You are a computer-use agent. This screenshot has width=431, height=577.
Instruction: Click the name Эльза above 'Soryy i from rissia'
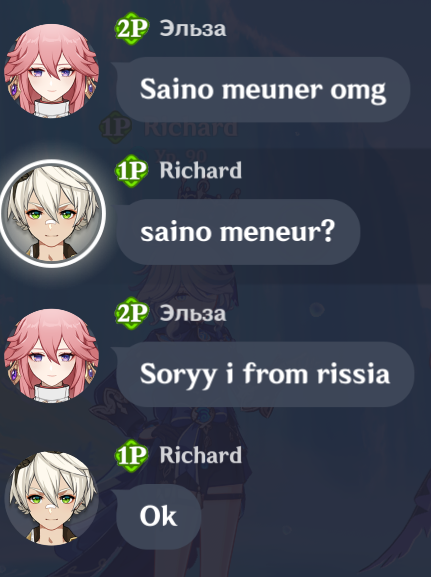pos(193,314)
